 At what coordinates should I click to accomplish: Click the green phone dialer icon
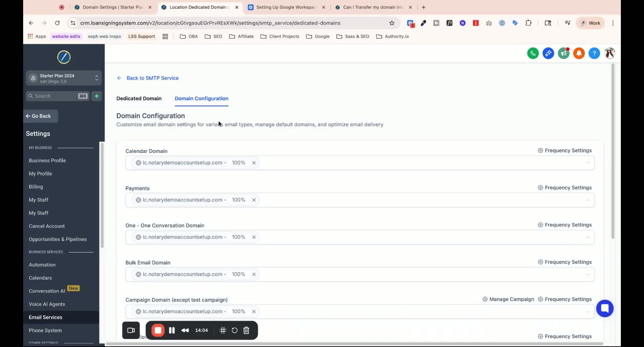pyautogui.click(x=533, y=53)
